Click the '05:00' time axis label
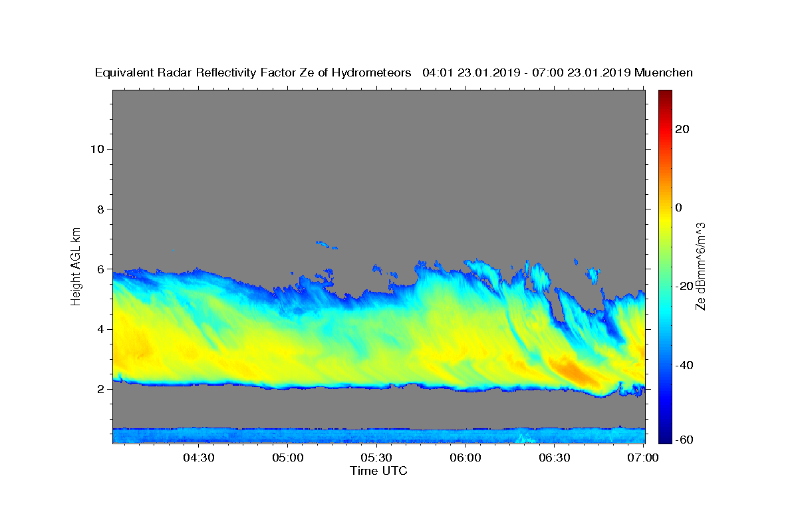This screenshot has width=798, height=532. (x=288, y=458)
